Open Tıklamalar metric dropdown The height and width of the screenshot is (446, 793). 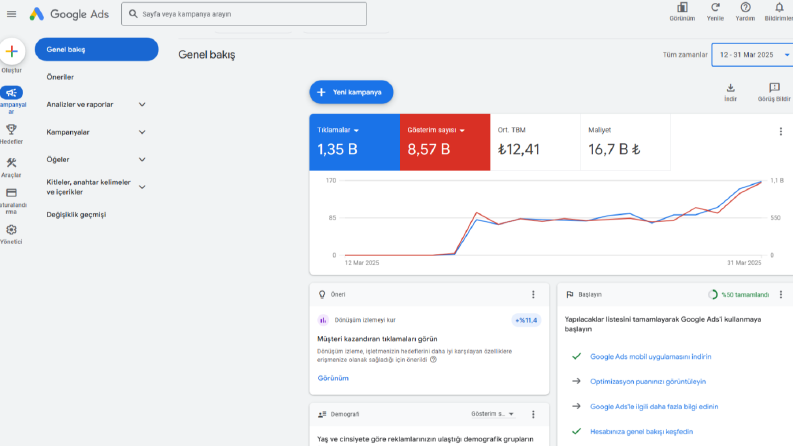pyautogui.click(x=357, y=130)
